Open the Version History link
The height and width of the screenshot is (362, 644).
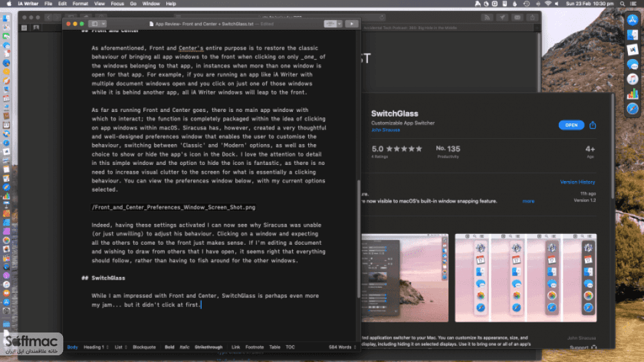[577, 182]
